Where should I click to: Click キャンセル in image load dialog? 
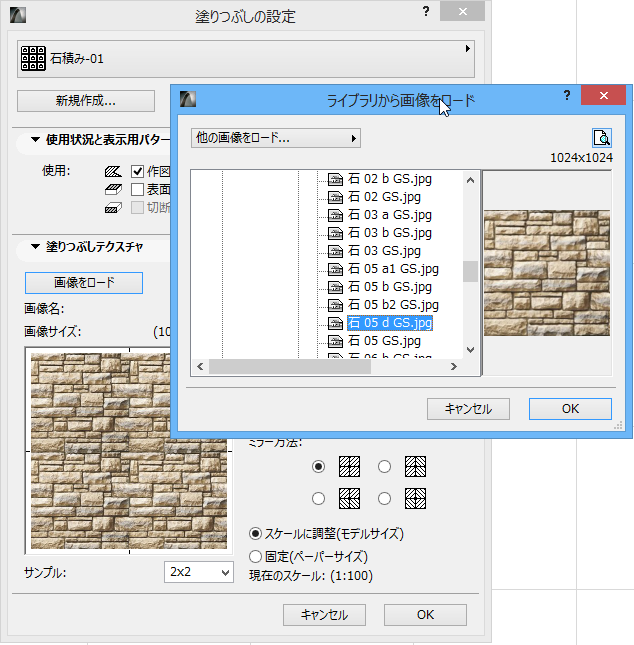point(468,409)
